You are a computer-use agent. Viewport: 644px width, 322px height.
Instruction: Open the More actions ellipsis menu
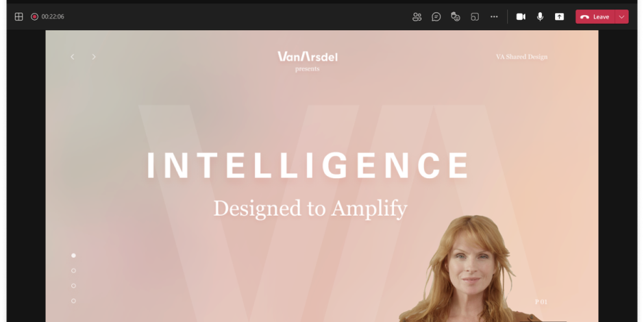click(x=494, y=17)
